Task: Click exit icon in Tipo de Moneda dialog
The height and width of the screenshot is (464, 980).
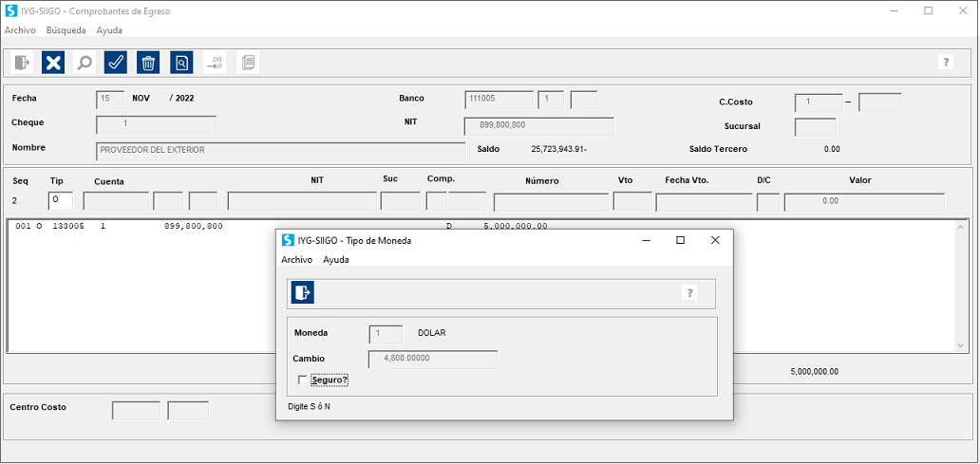Action: click(303, 292)
